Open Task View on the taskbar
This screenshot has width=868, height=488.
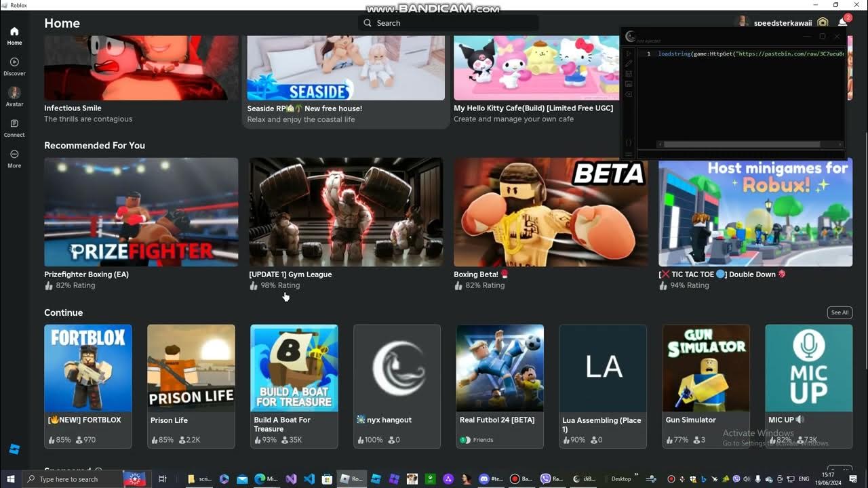163,479
